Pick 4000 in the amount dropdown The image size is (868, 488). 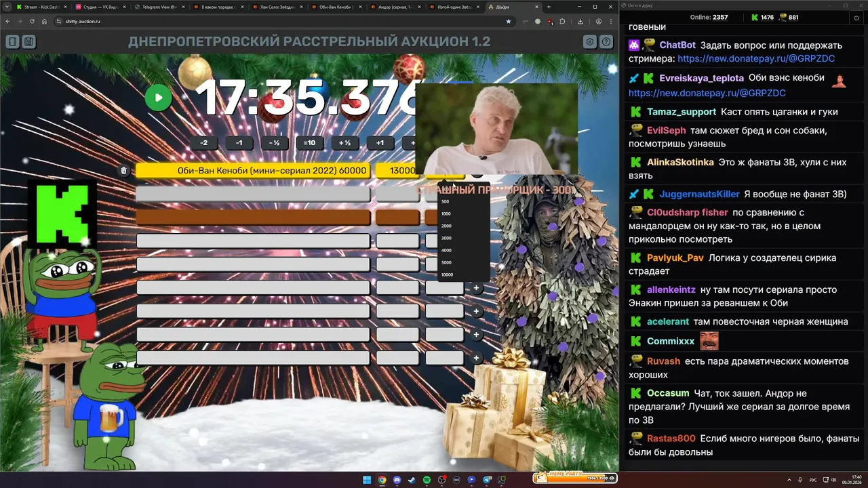(464, 250)
